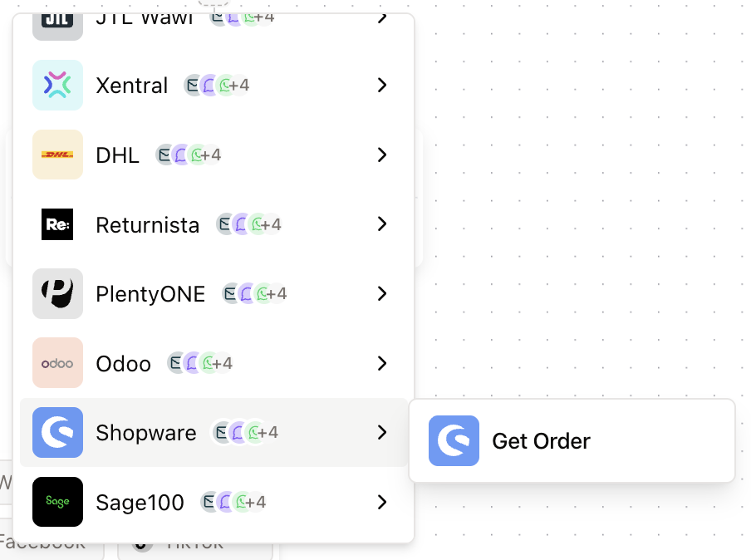Click the Xentral logo icon
This screenshot has width=751, height=560.
point(57,85)
